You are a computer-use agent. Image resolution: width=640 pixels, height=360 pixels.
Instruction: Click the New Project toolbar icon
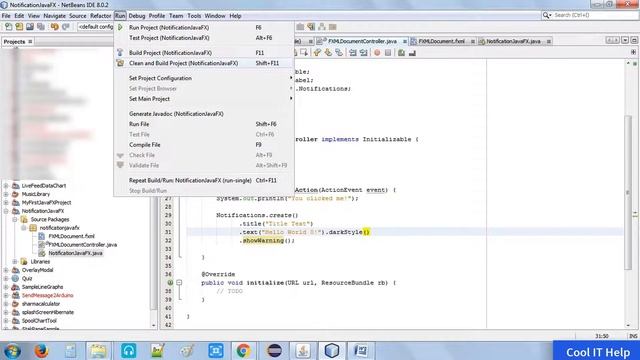pyautogui.click(x=19, y=27)
